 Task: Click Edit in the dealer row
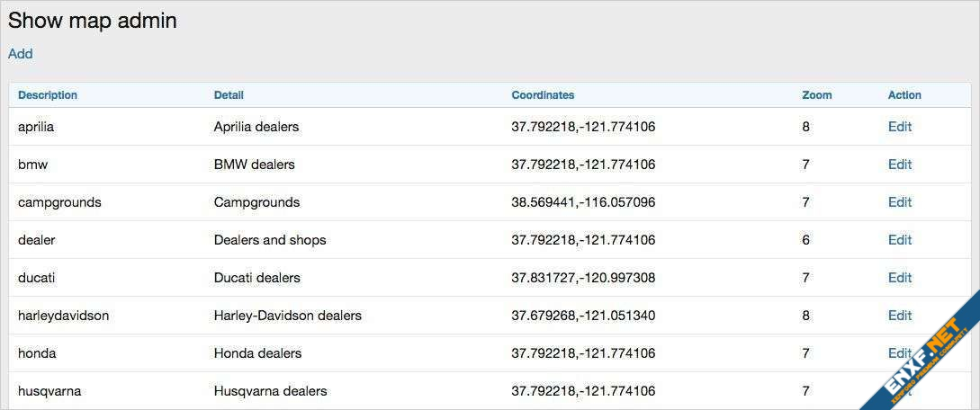(x=899, y=240)
